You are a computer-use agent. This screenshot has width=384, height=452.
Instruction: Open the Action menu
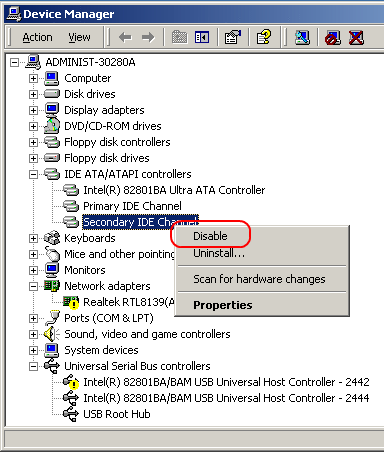tap(37, 37)
